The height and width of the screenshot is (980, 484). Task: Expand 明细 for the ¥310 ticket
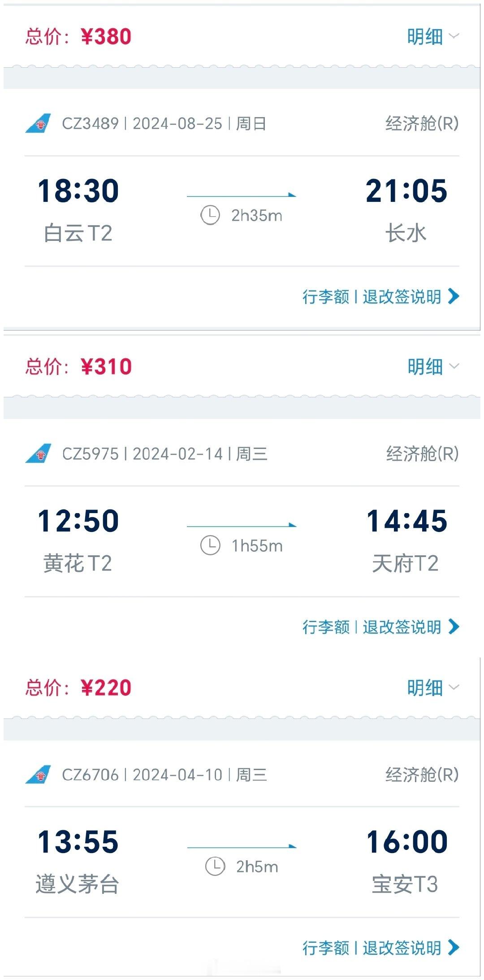click(433, 366)
